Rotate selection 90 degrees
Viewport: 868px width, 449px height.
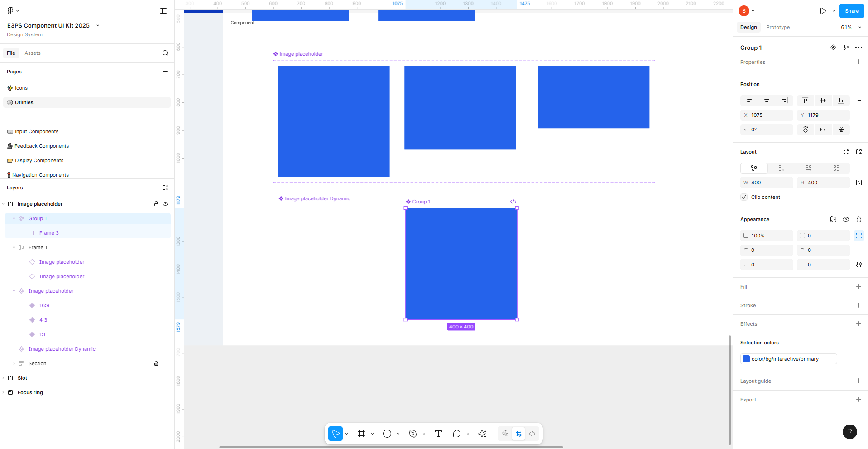tap(806, 130)
